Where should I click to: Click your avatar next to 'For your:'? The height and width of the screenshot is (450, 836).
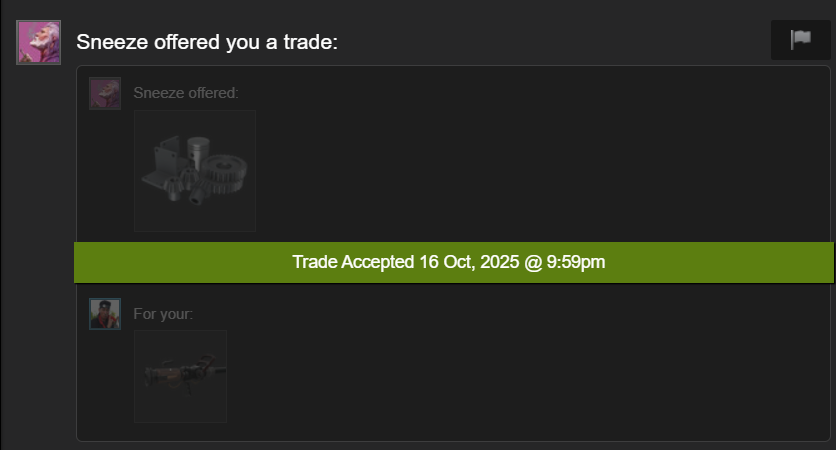click(105, 314)
